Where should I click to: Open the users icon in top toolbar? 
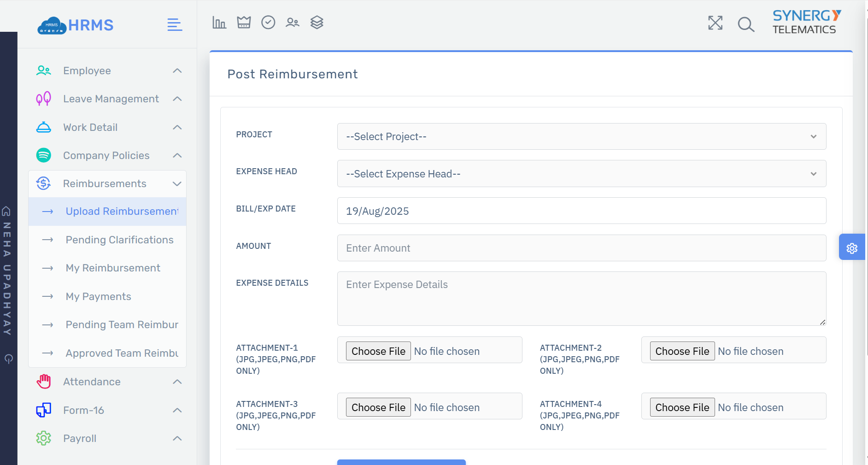293,23
